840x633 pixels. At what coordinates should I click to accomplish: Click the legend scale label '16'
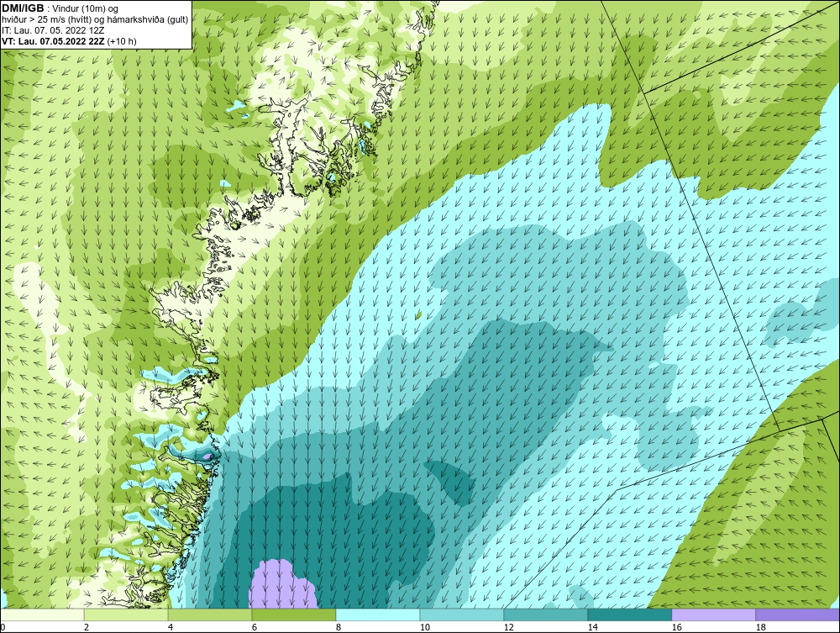tap(676, 627)
